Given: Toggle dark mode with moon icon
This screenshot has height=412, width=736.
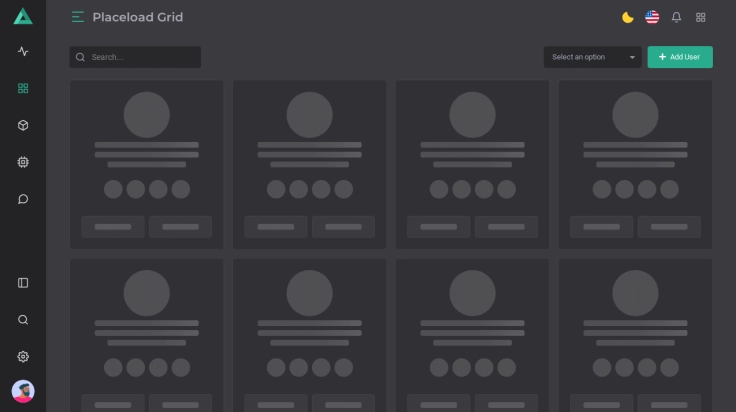Looking at the screenshot, I should point(627,17).
